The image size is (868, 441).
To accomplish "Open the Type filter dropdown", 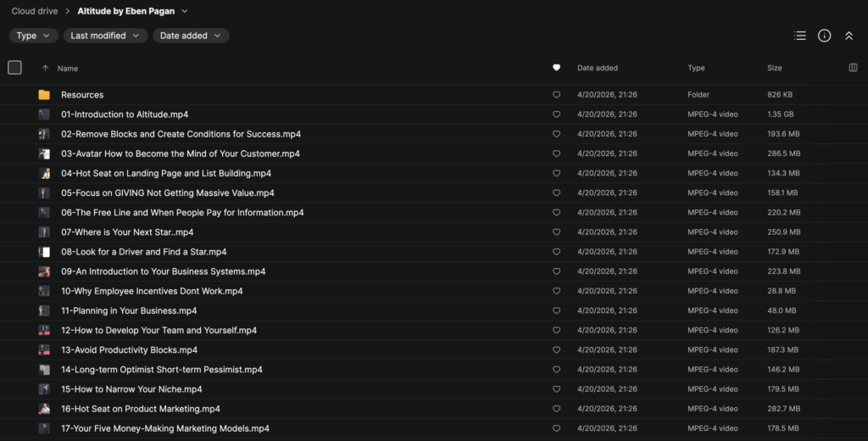I will (x=34, y=36).
